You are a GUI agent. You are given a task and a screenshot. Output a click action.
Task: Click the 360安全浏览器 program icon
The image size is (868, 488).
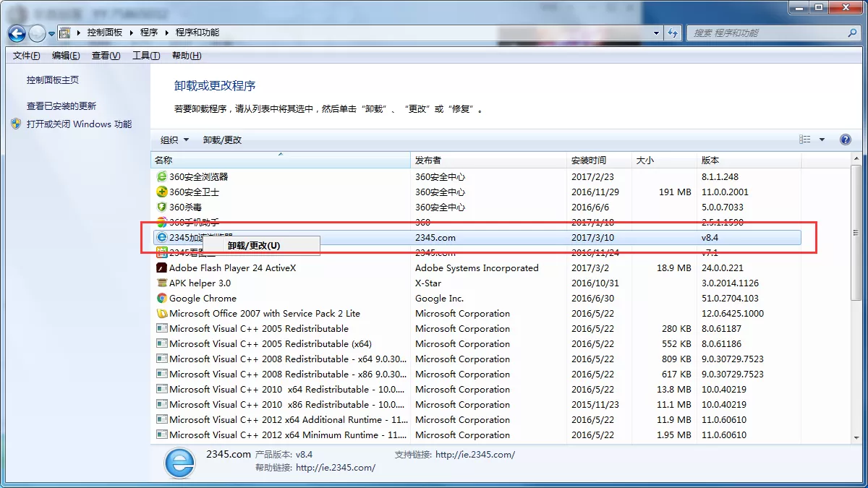(x=162, y=177)
